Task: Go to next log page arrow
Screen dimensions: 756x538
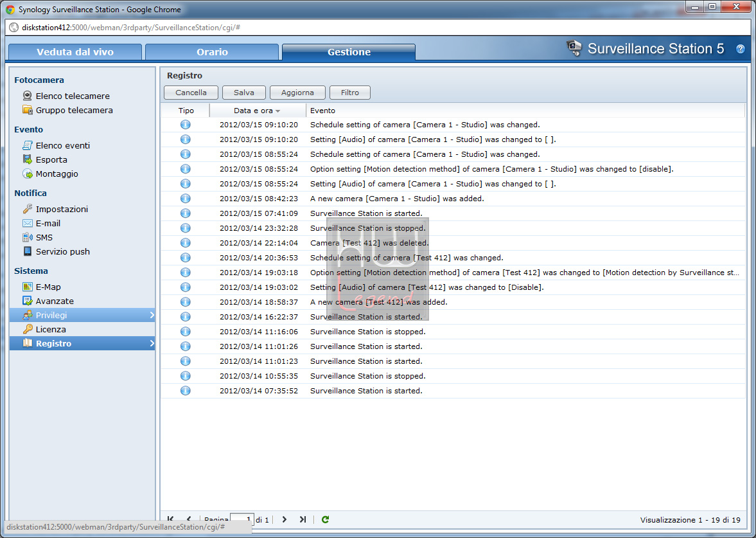Action: click(x=285, y=519)
